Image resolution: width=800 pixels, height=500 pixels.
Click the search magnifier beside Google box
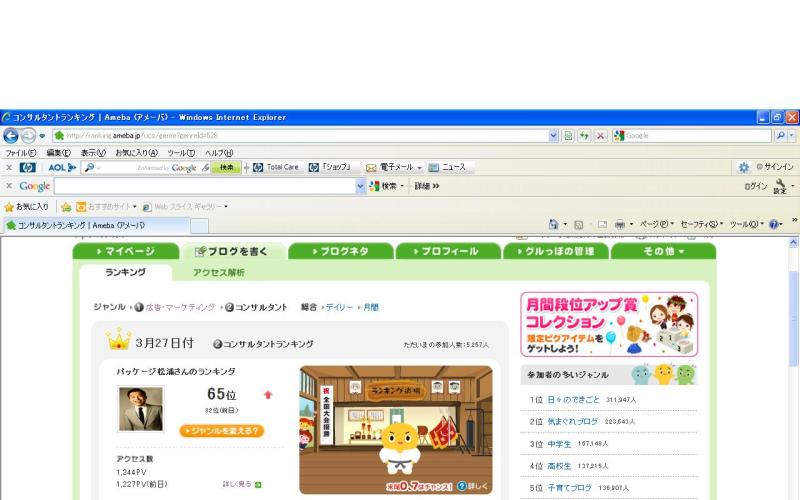point(780,135)
